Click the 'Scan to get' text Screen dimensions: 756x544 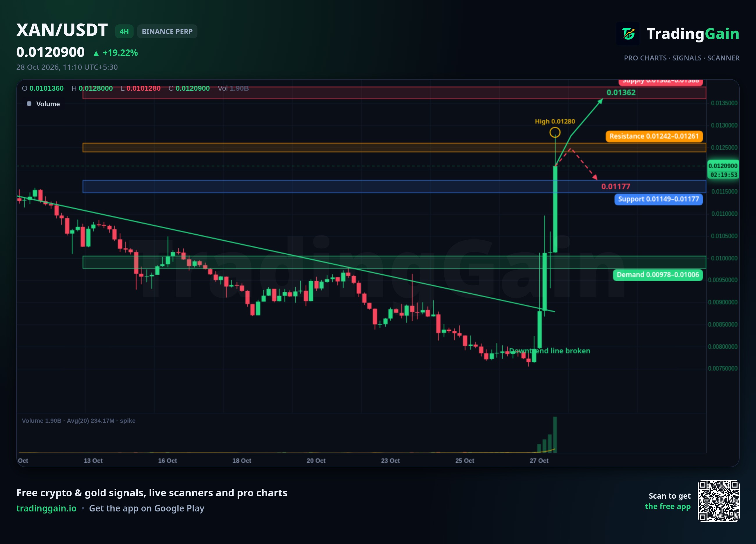[x=670, y=496]
